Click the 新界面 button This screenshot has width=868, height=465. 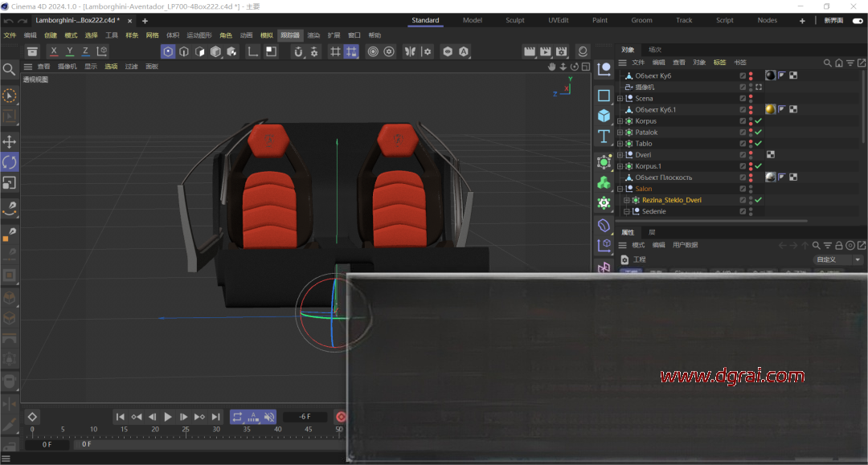pos(834,20)
